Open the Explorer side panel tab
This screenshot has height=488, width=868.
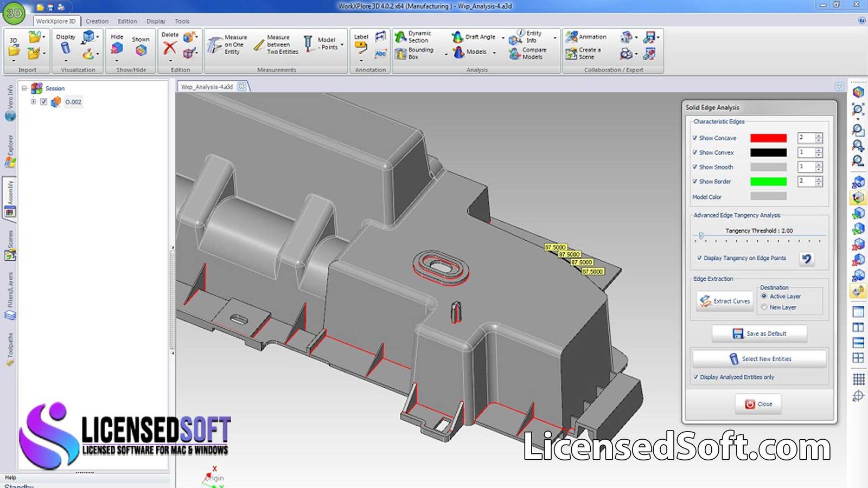(10, 151)
